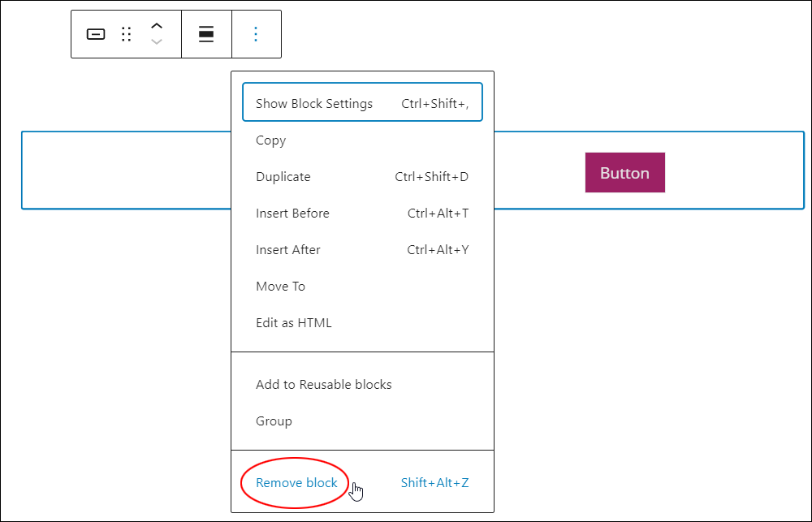Click the drag handle dots icon
The image size is (812, 522).
[x=126, y=34]
